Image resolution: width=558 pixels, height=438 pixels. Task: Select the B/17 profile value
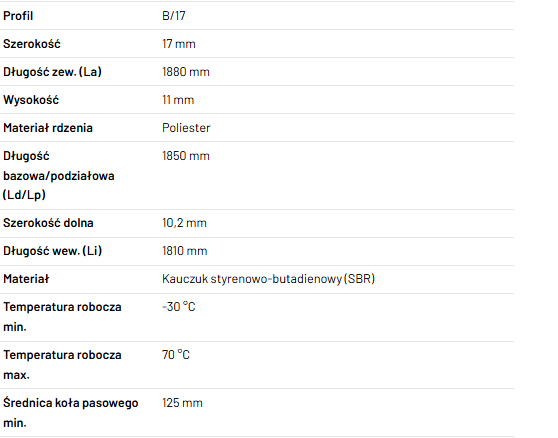(x=174, y=16)
